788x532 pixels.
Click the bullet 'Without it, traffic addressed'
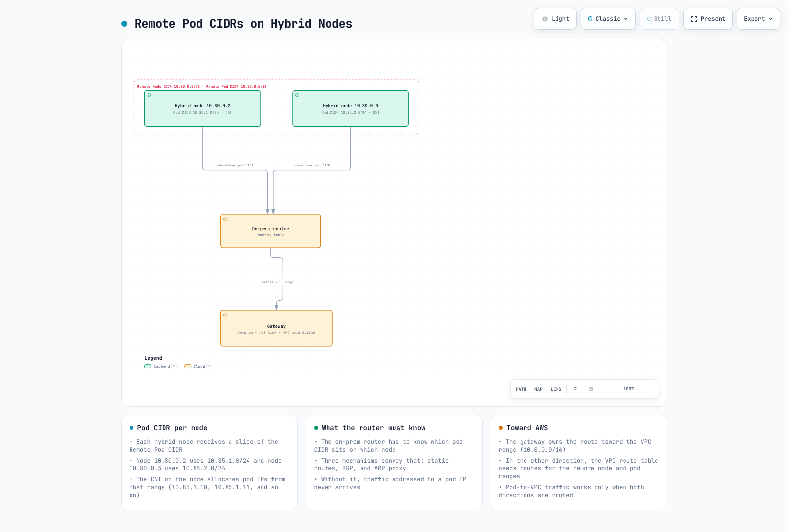[390, 483]
